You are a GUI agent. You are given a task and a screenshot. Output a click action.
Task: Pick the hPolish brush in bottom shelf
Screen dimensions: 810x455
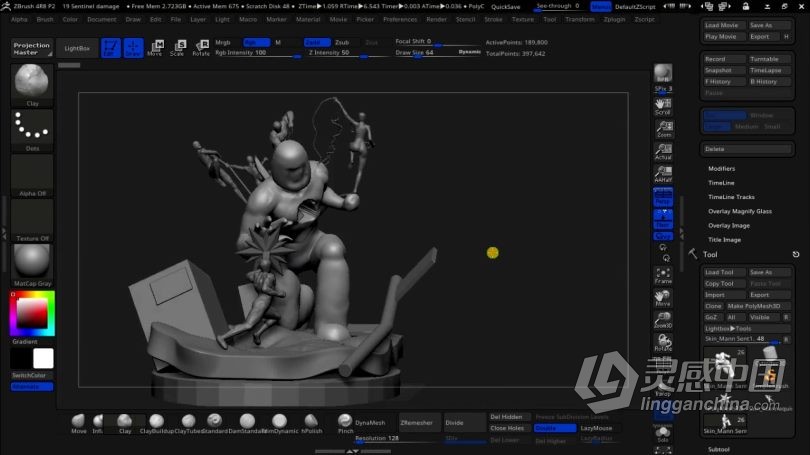click(311, 423)
